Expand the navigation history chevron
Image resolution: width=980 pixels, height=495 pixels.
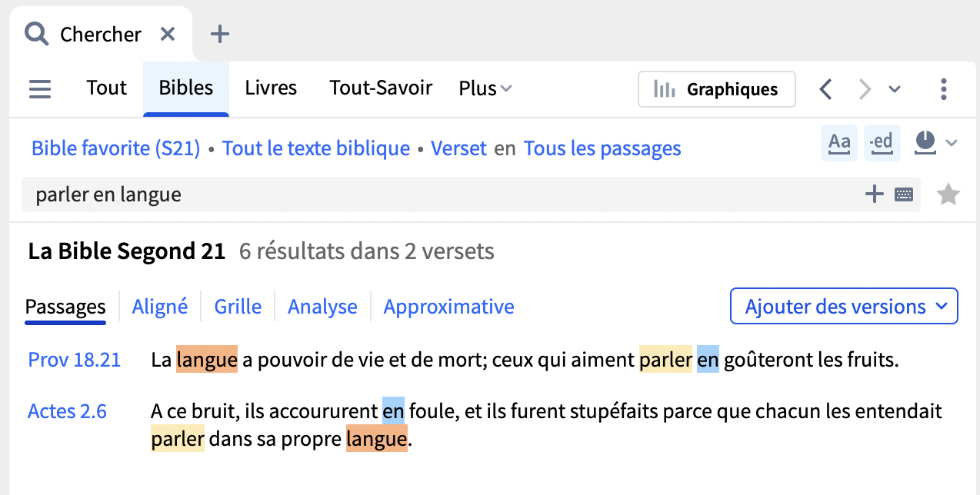(895, 89)
